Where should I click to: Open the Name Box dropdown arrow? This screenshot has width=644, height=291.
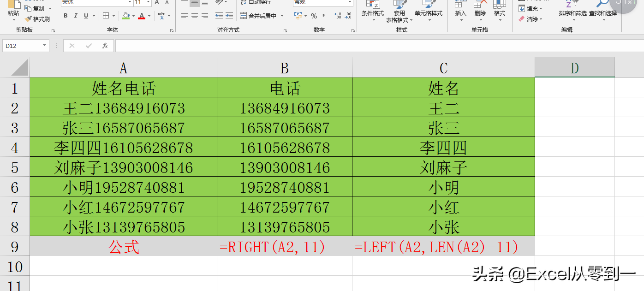tap(45, 46)
